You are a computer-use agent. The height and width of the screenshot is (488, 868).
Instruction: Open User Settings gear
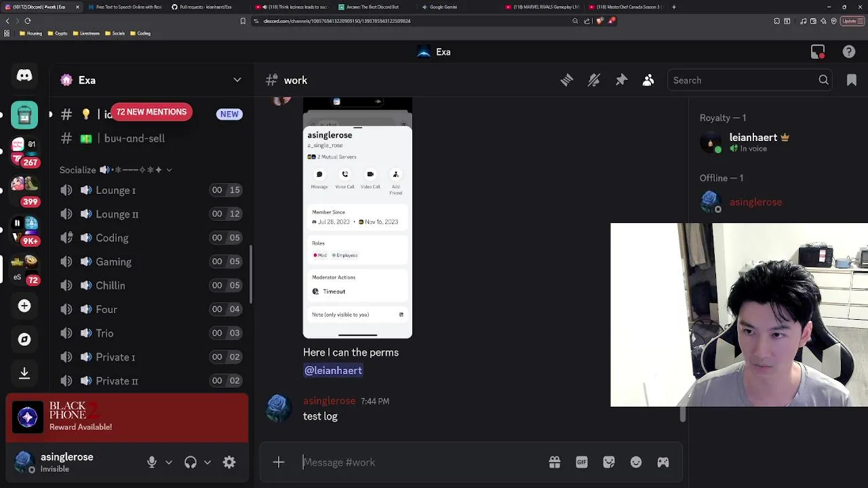[x=229, y=462]
